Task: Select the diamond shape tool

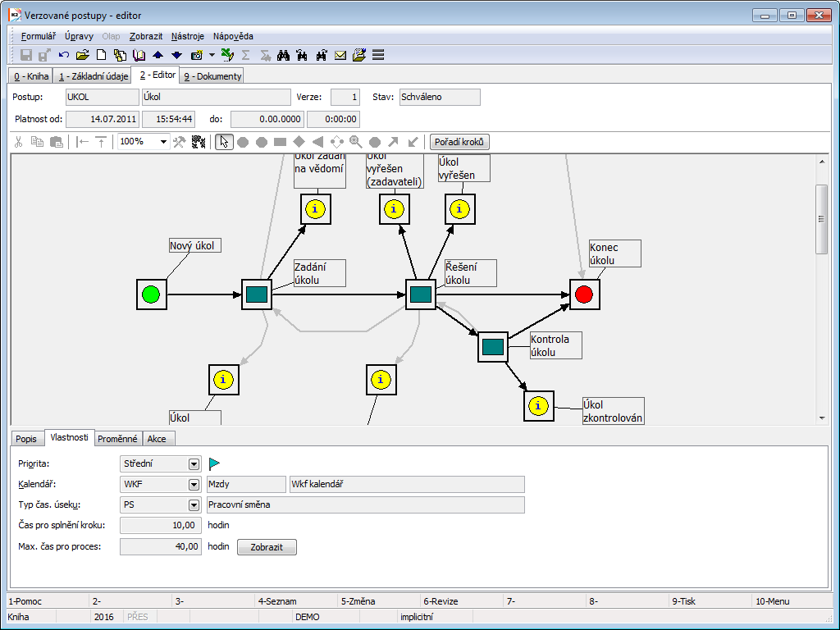Action: click(299, 142)
